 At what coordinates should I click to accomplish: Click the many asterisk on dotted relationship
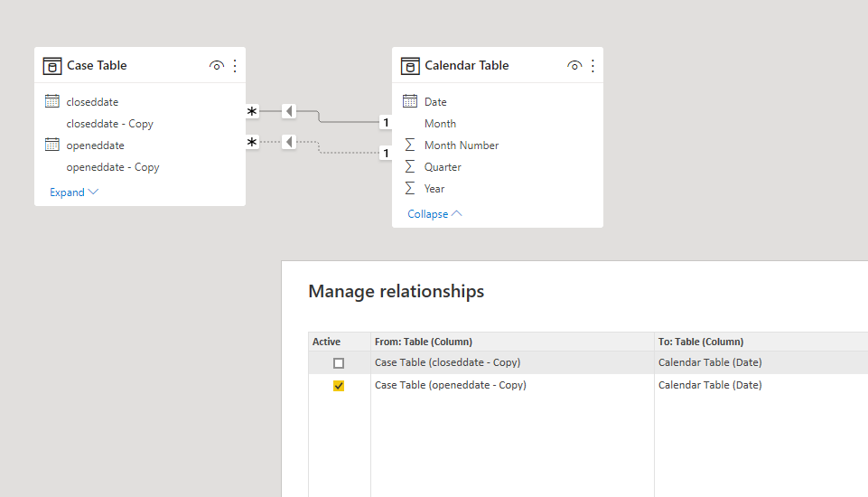pos(252,142)
